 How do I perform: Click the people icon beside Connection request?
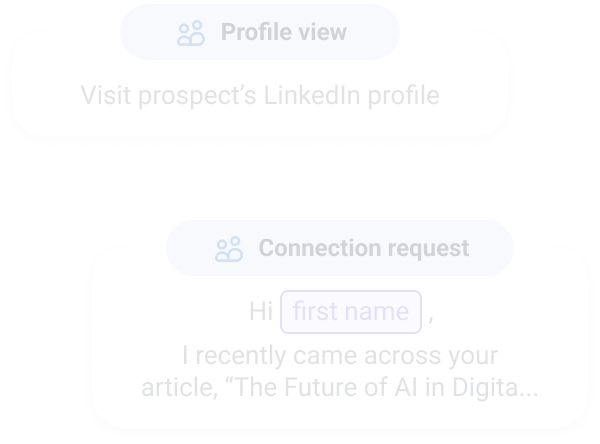click(229, 248)
